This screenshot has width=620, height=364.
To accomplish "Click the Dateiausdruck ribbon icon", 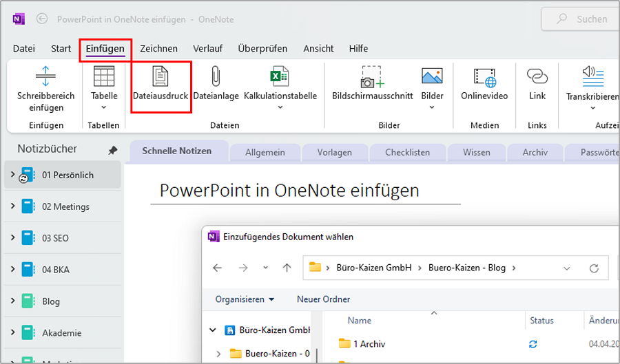I will [160, 76].
